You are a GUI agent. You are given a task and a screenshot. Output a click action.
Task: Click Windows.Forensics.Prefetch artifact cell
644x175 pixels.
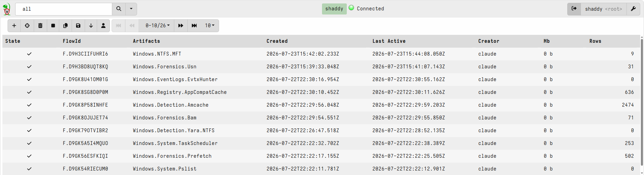pyautogui.click(x=172, y=156)
